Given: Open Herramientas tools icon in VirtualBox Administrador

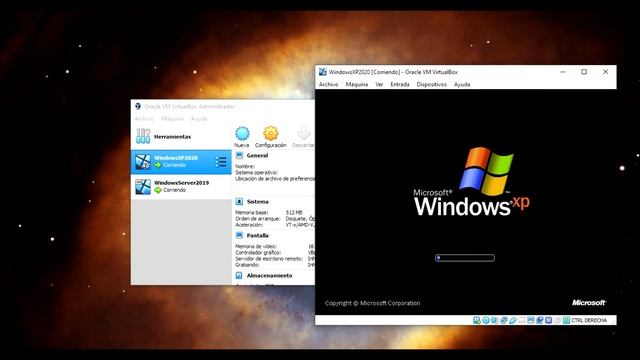Looking at the screenshot, I should [x=143, y=136].
